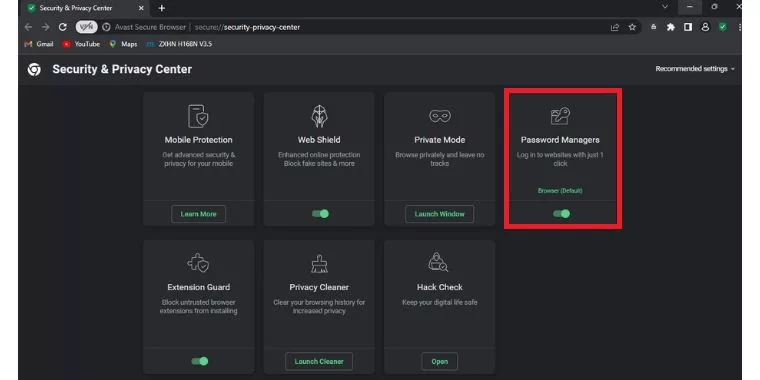
Task: Click the site info icon before Avast Secure Browser
Action: pos(106,27)
